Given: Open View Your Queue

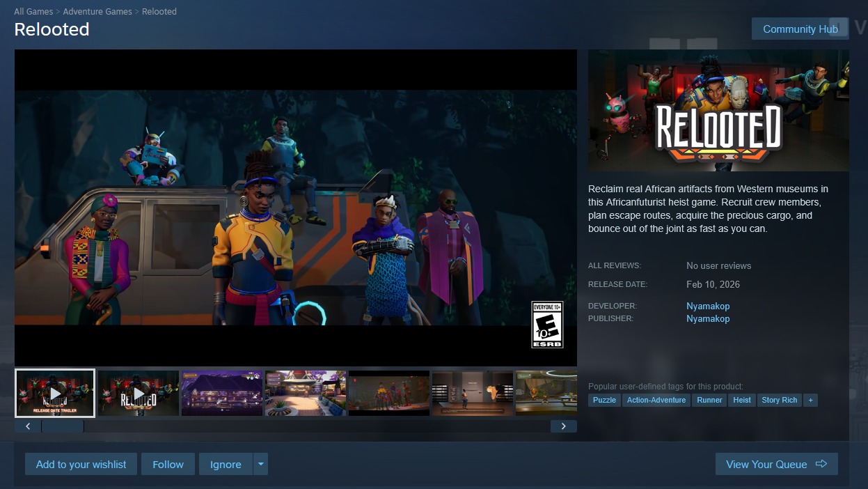Looking at the screenshot, I should (x=776, y=465).
